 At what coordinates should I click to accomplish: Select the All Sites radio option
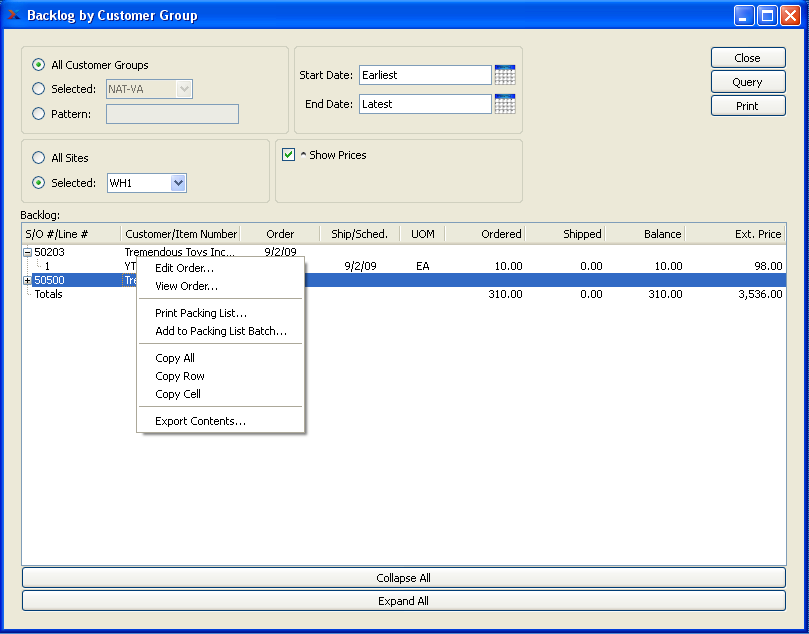39,158
